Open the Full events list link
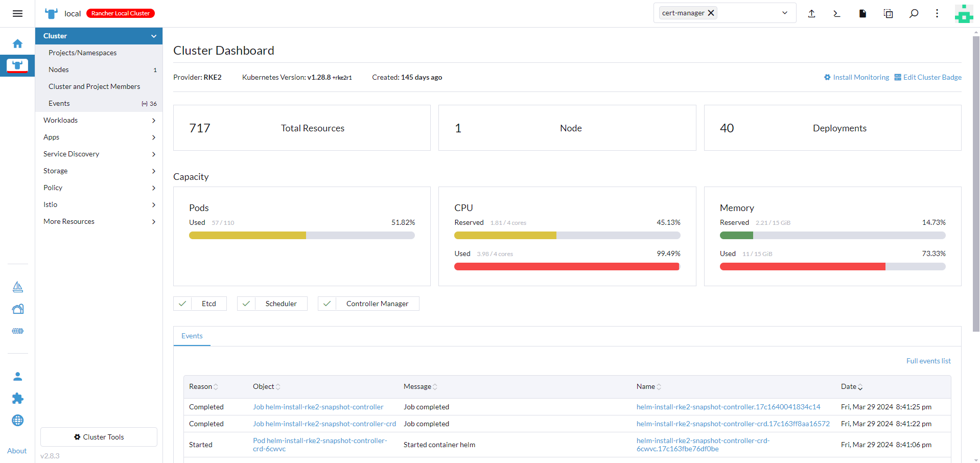Screen dimensions: 980x463 coord(928,361)
